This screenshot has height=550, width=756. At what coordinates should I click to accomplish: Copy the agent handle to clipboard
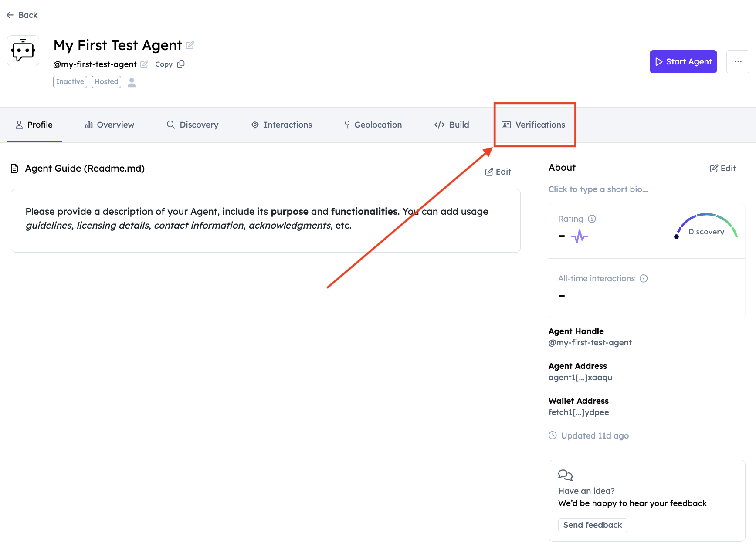pos(170,64)
